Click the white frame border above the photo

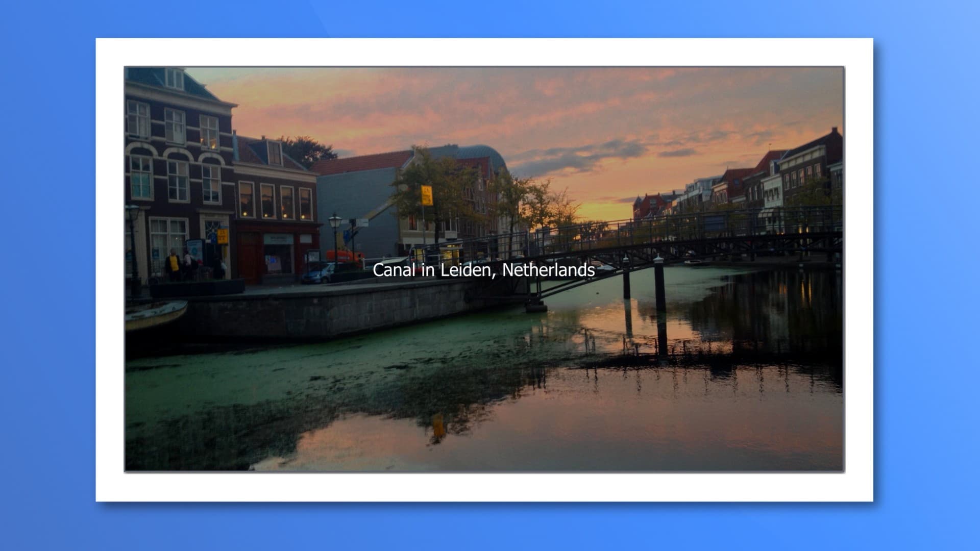click(x=484, y=52)
